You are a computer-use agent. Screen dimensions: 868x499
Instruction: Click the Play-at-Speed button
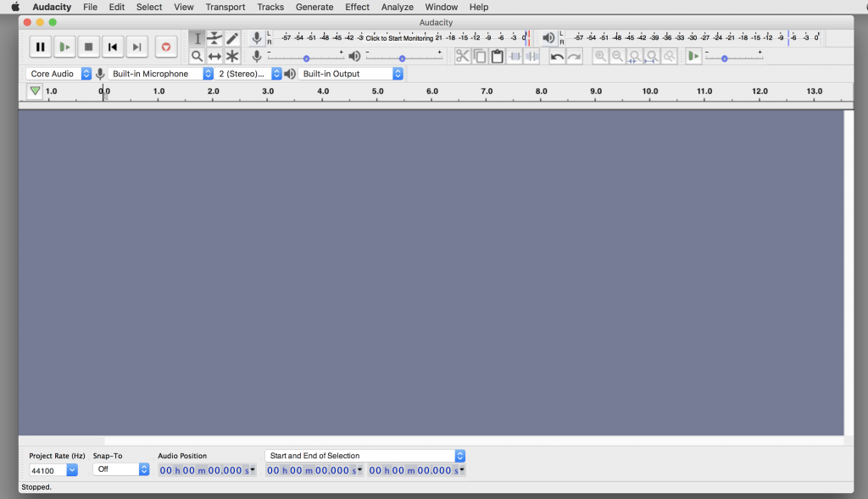coord(693,56)
